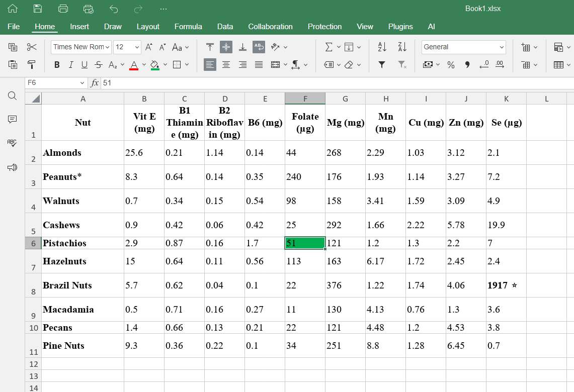
Task: Click the Undo arrow
Action: 114,9
